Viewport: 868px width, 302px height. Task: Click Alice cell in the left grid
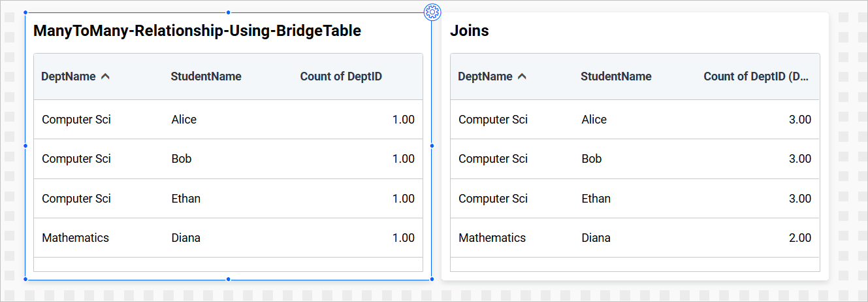tap(184, 120)
